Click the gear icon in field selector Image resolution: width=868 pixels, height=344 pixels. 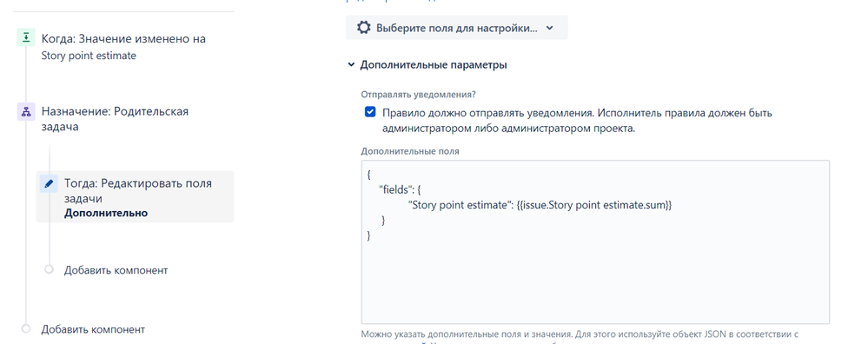[x=363, y=28]
